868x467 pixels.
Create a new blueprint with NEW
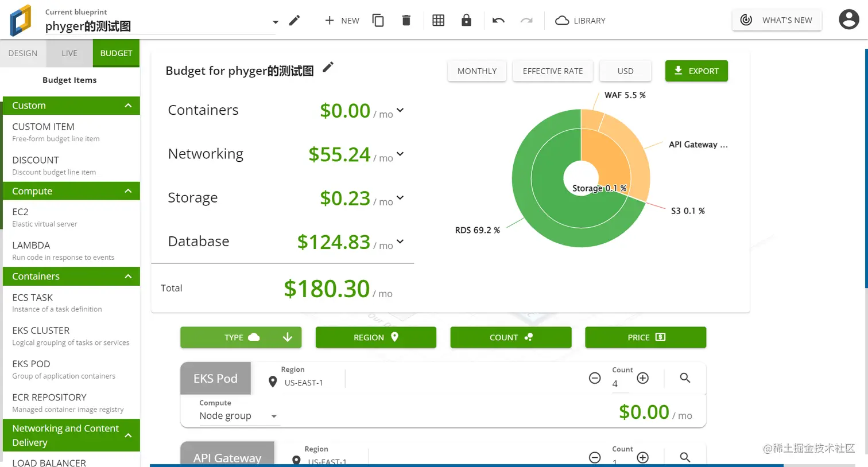(342, 21)
